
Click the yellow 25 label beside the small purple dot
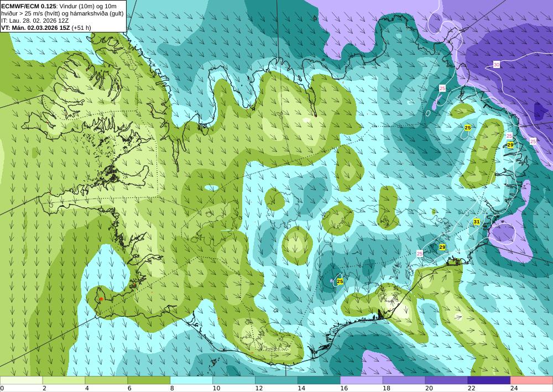coord(340,281)
